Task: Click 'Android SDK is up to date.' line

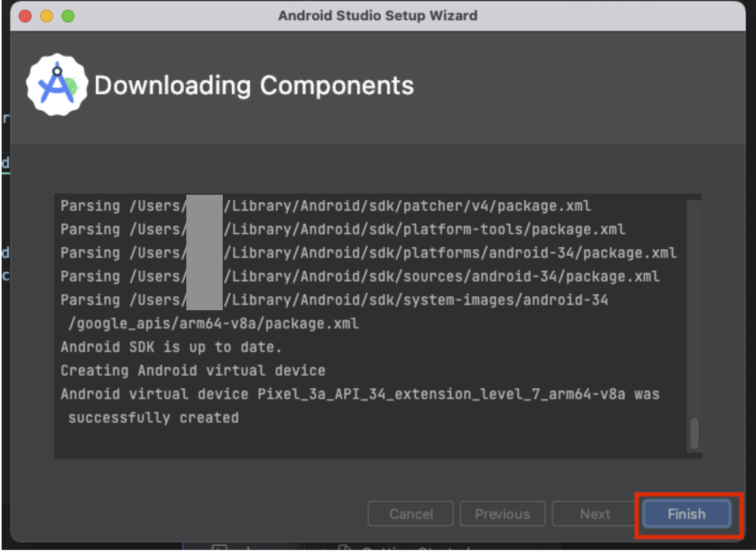Action: pyautogui.click(x=171, y=347)
